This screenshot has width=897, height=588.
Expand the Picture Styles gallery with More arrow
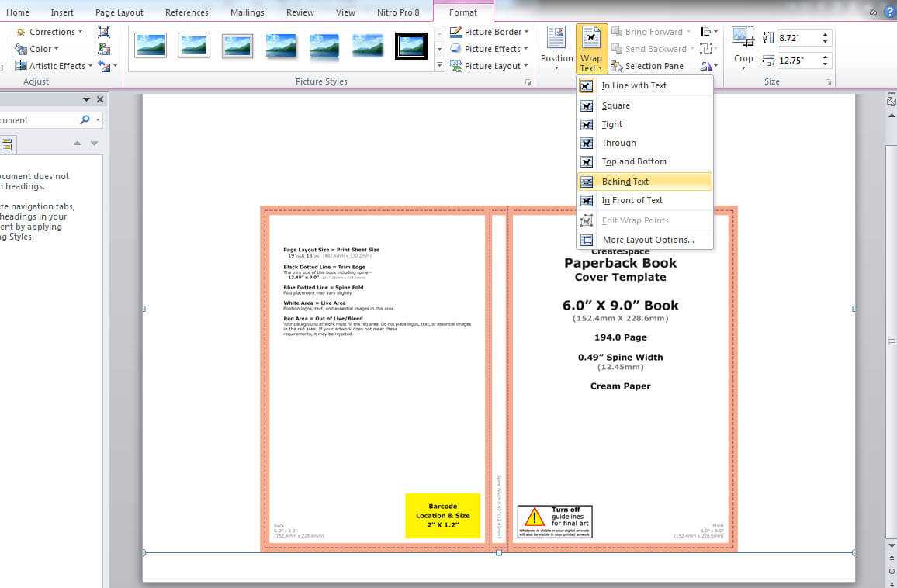pyautogui.click(x=439, y=65)
